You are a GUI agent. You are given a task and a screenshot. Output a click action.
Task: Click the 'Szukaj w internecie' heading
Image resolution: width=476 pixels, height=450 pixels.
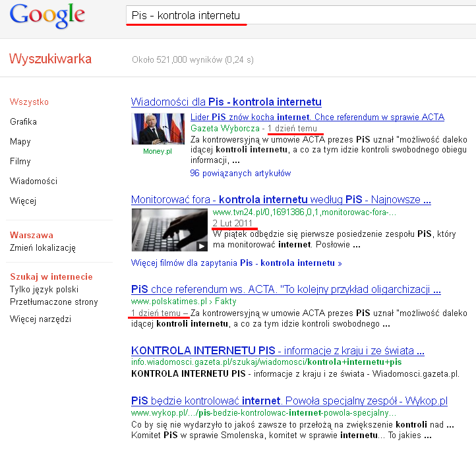pos(51,277)
